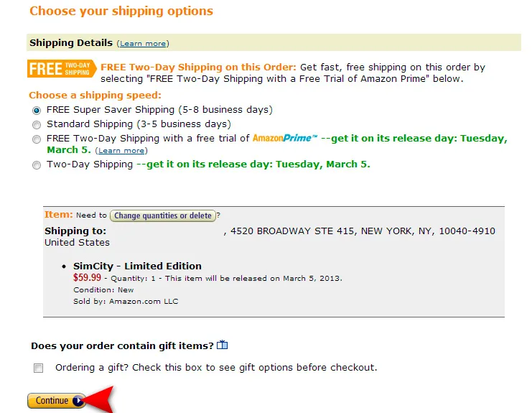The image size is (532, 413).
Task: Select the paid Two-Day Shipping option
Action: (37, 165)
